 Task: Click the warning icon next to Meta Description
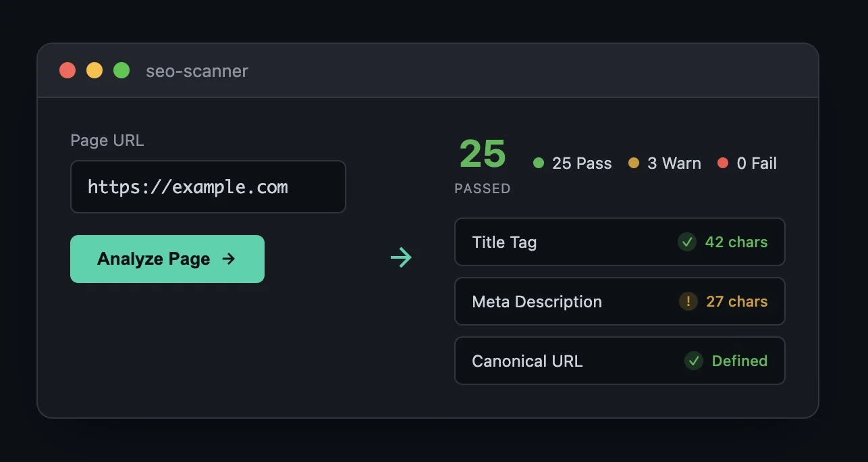[x=688, y=301]
